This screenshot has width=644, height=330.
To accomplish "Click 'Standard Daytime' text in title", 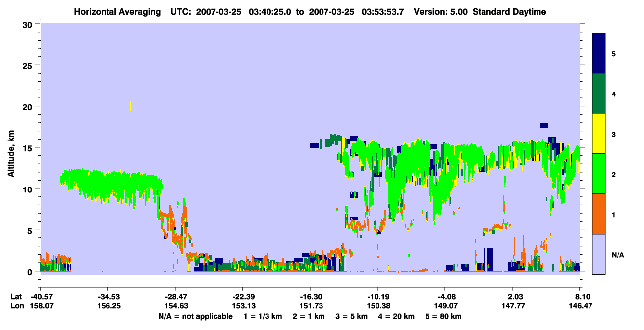I will [x=509, y=12].
